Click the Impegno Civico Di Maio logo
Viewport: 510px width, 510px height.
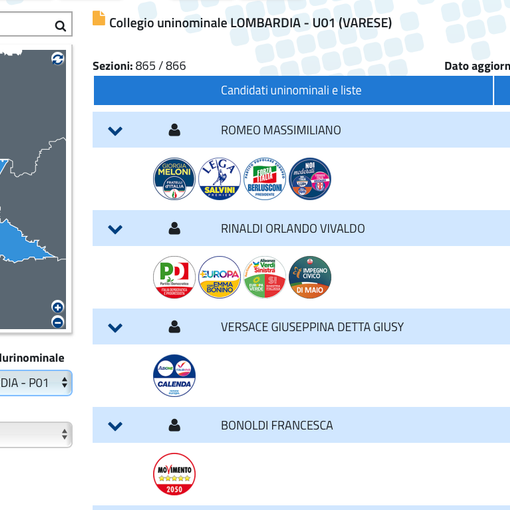point(310,277)
